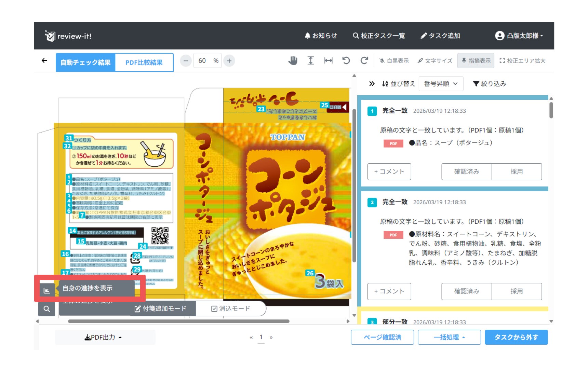The image size is (588, 371).
Task: Click 採用 on item 1
Action: pos(516,171)
